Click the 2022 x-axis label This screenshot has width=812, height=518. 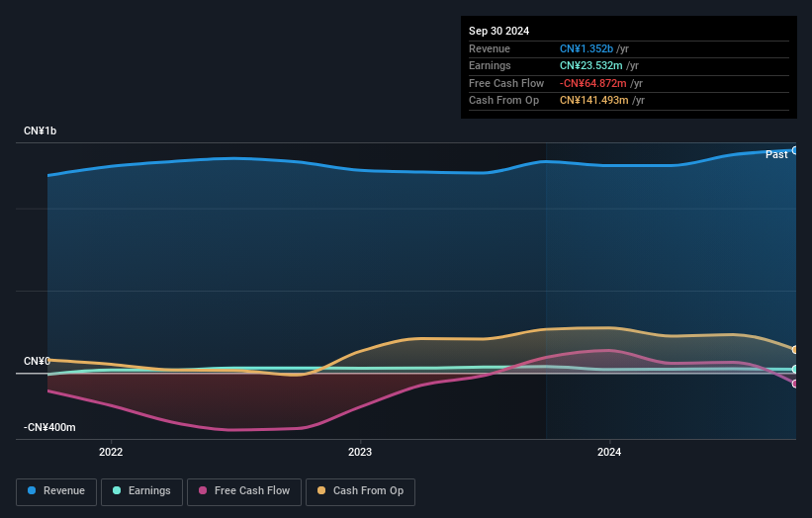(111, 453)
